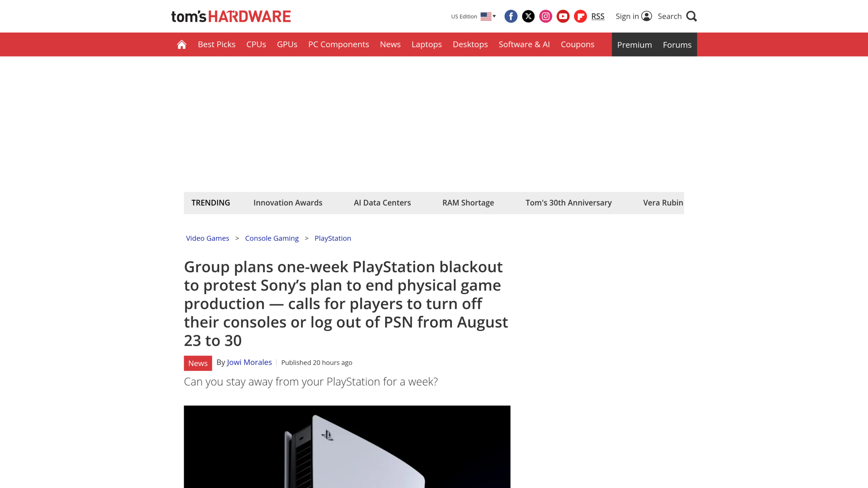Viewport: 868px width, 488px height.
Task: Click the Tom's Hardware logo
Action: (231, 16)
